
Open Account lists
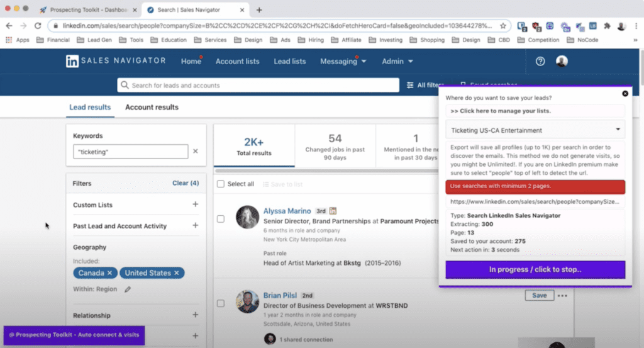tap(237, 61)
